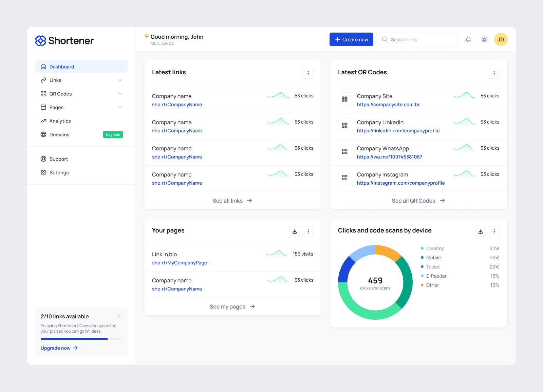Click inside the Search links field
Screen dimensions: 543x392
417,39
